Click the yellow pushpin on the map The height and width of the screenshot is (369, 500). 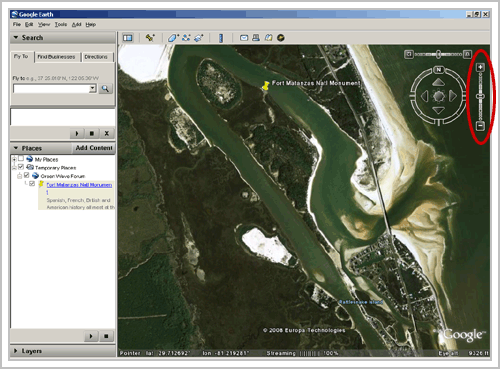coord(266,85)
